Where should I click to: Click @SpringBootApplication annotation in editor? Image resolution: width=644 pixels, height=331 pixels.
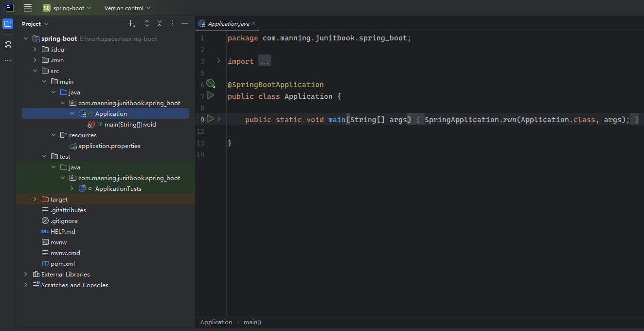(275, 85)
